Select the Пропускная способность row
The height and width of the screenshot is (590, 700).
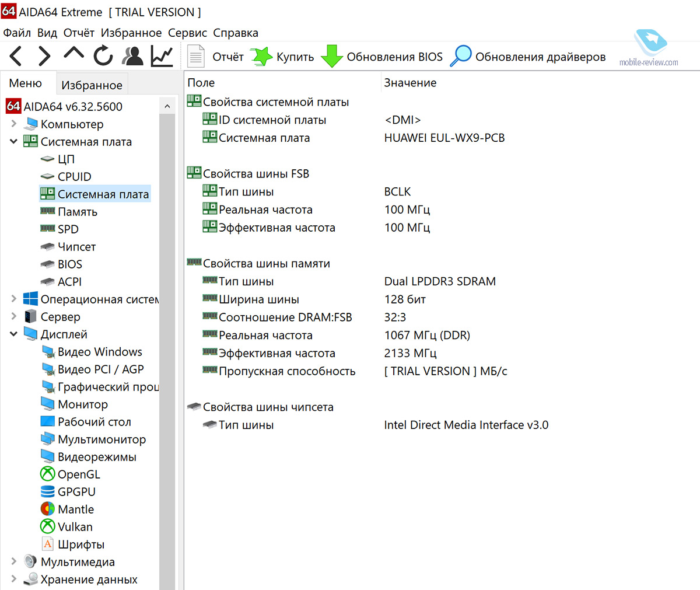coord(279,371)
